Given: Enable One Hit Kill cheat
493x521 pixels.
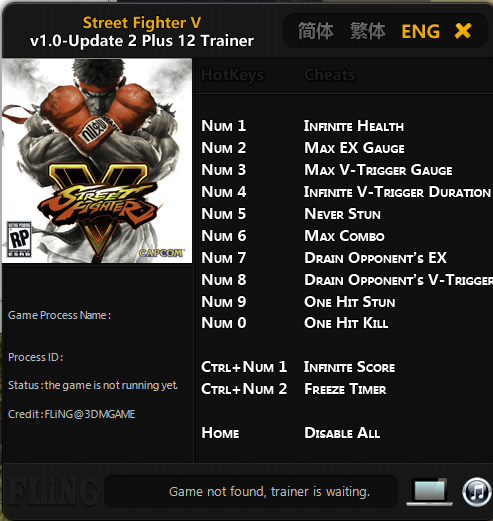Looking at the screenshot, I should click(346, 323).
